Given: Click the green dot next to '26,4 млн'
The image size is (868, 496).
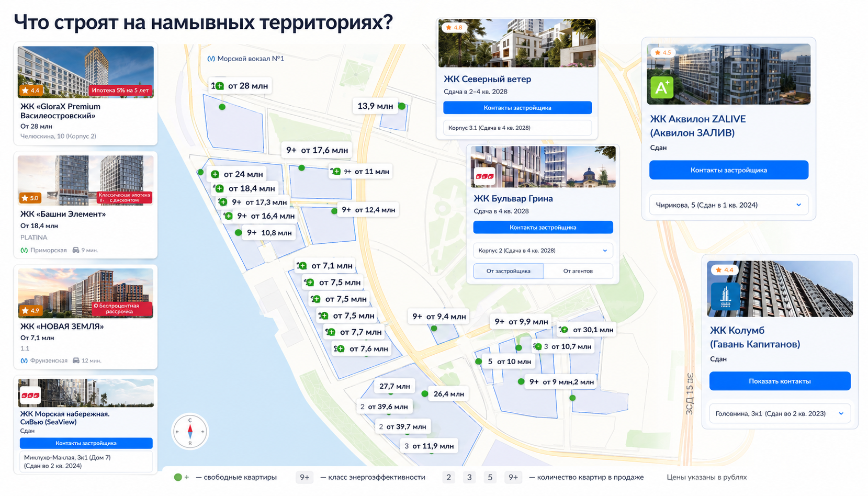Looking at the screenshot, I should point(425,394).
